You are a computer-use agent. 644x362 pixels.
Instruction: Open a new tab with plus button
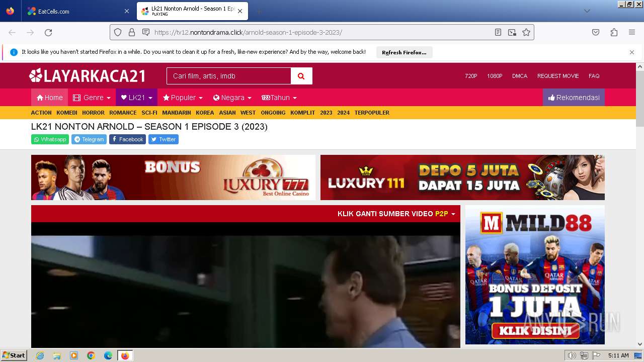coord(259,11)
